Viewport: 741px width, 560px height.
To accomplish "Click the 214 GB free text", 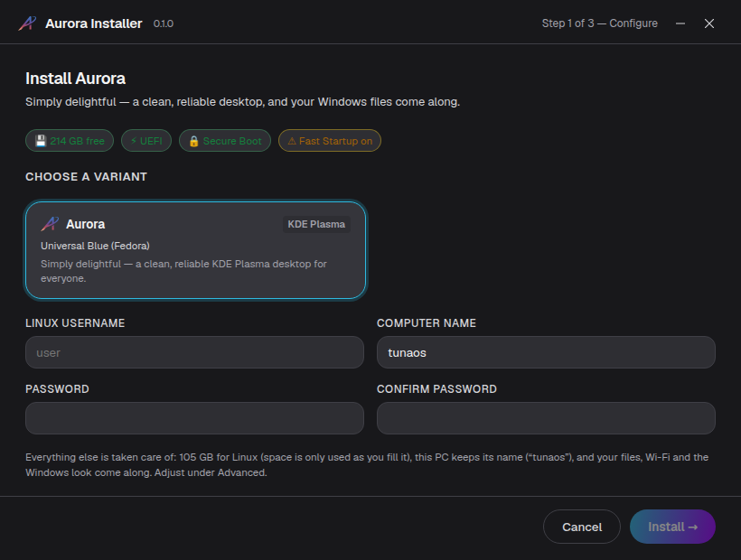I will 77,141.
